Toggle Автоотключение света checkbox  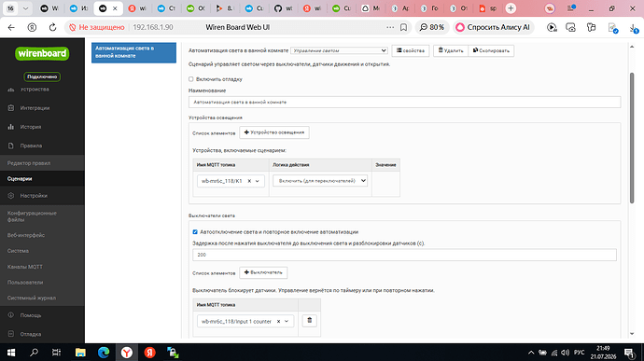(195, 232)
